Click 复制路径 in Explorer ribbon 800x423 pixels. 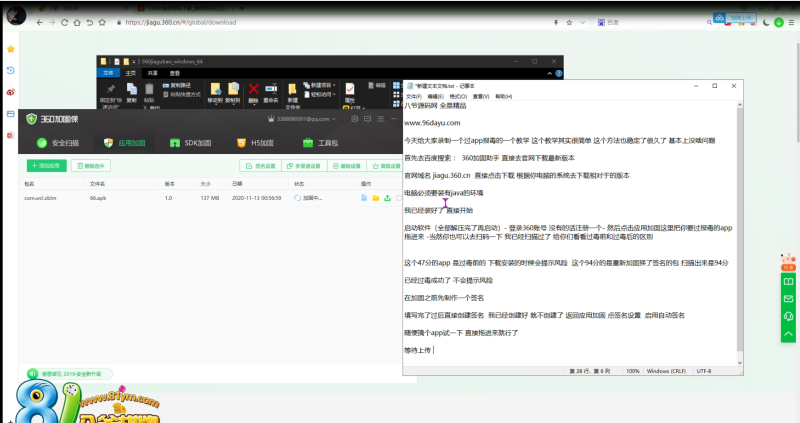point(177,85)
